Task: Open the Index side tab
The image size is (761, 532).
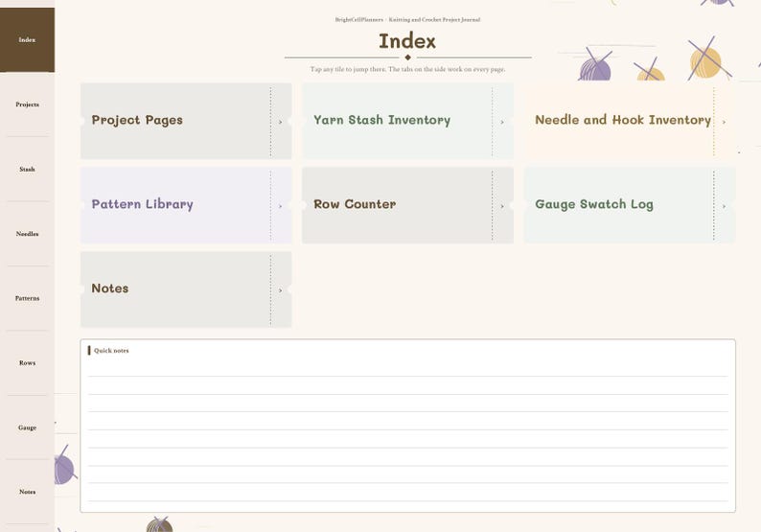Action: tap(27, 40)
